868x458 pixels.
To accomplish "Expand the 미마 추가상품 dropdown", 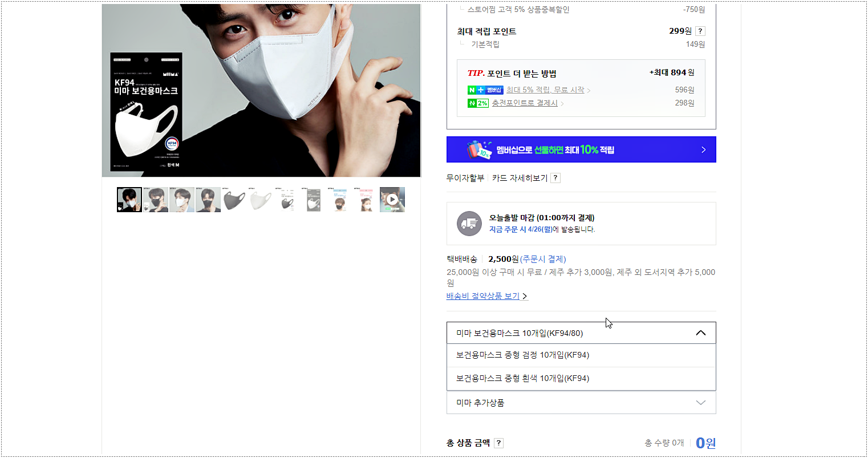I will [x=581, y=403].
